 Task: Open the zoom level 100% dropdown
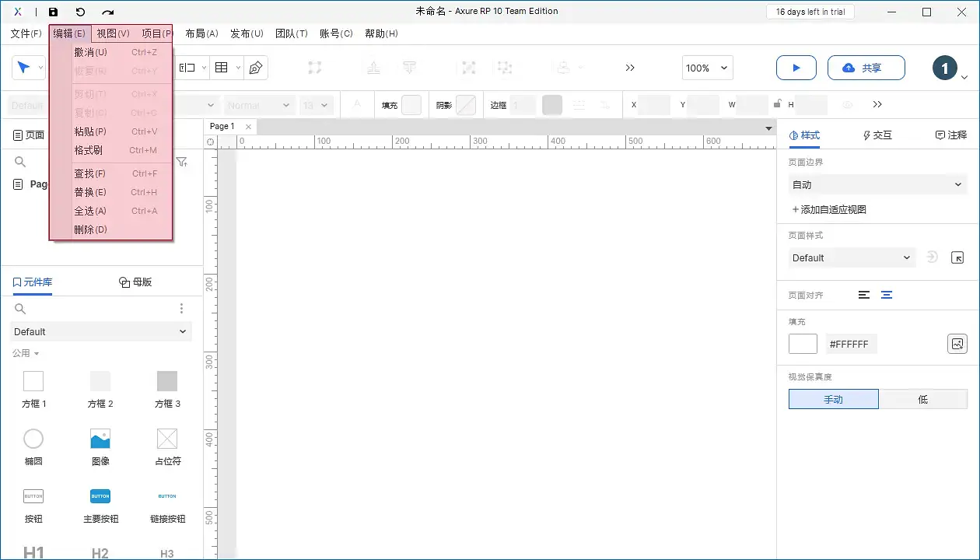pos(706,68)
